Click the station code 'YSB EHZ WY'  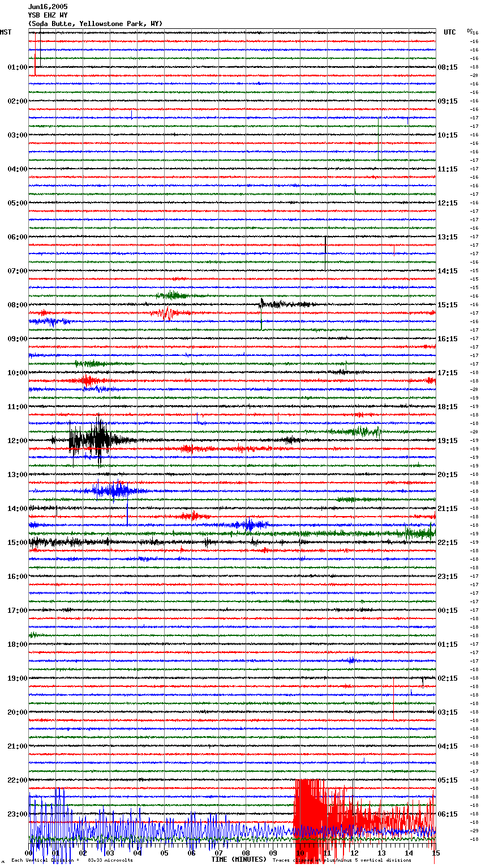(48, 15)
